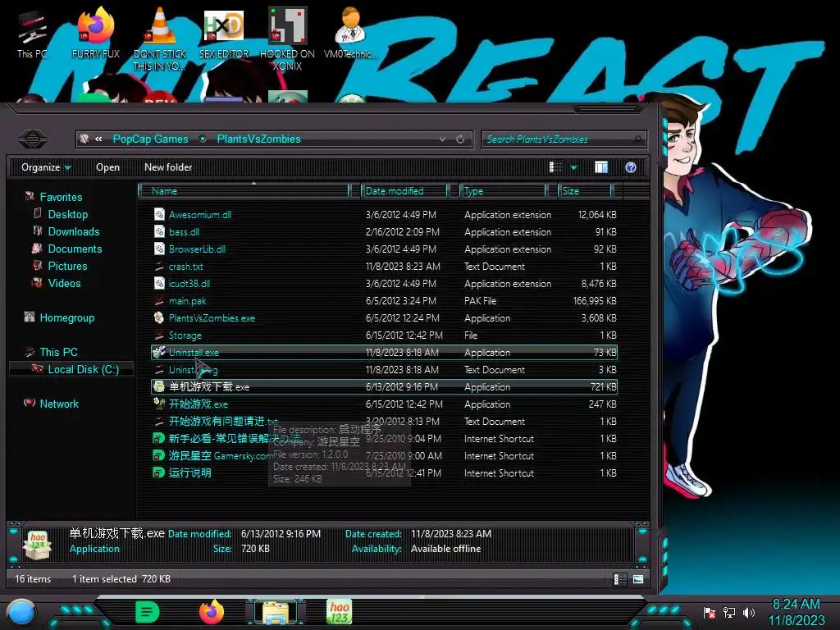Screen dimensions: 840x630
Task: Select Favorites in navigation pane
Action: click(x=61, y=197)
